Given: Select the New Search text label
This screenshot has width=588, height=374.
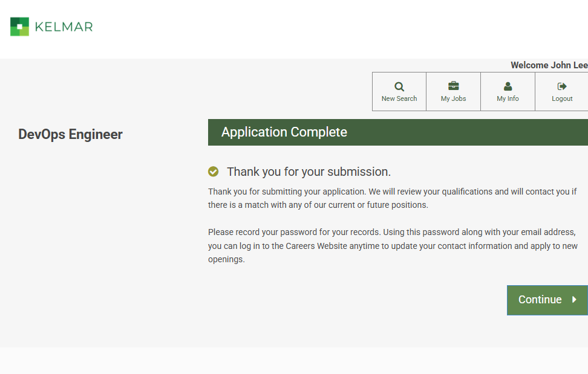Looking at the screenshot, I should [399, 99].
